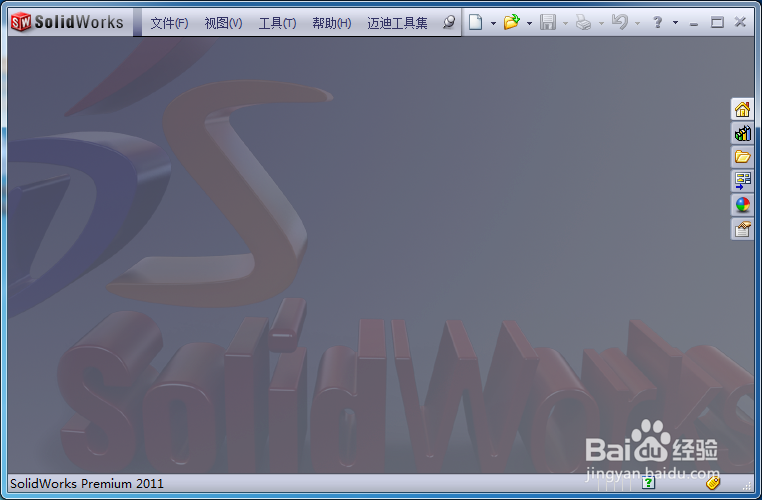Expand the Undo dropdown arrow
Image resolution: width=762 pixels, height=500 pixels.
pos(637,23)
